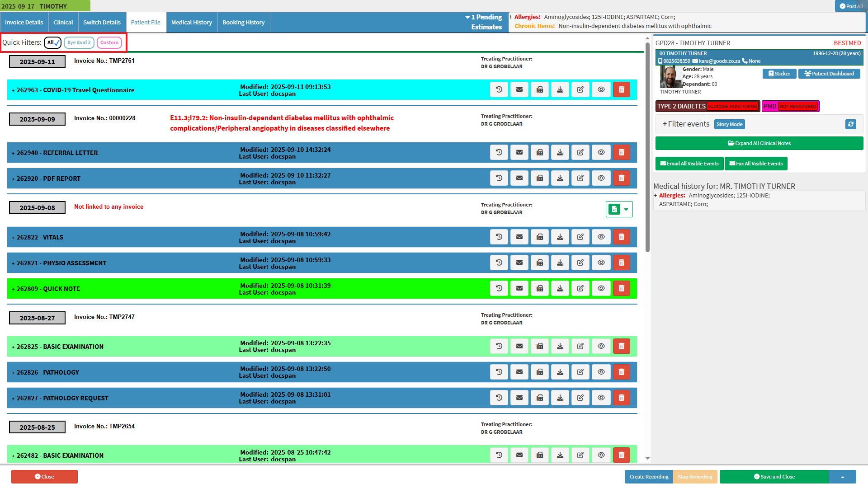Preview the PATHOLOGY entry with eye icon
Viewport: 868px width, 488px height.
coord(601,372)
